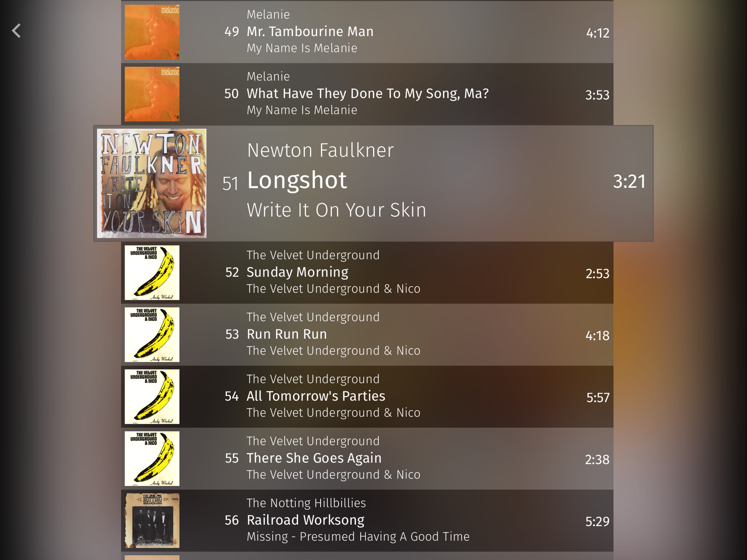The height and width of the screenshot is (560, 747).
Task: Choose There She Goes Again track
Action: [x=367, y=458]
